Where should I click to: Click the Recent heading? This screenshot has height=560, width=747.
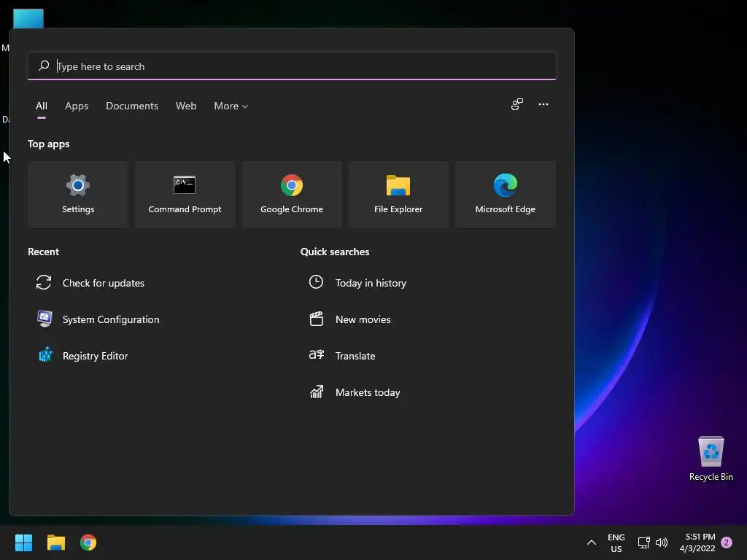43,252
